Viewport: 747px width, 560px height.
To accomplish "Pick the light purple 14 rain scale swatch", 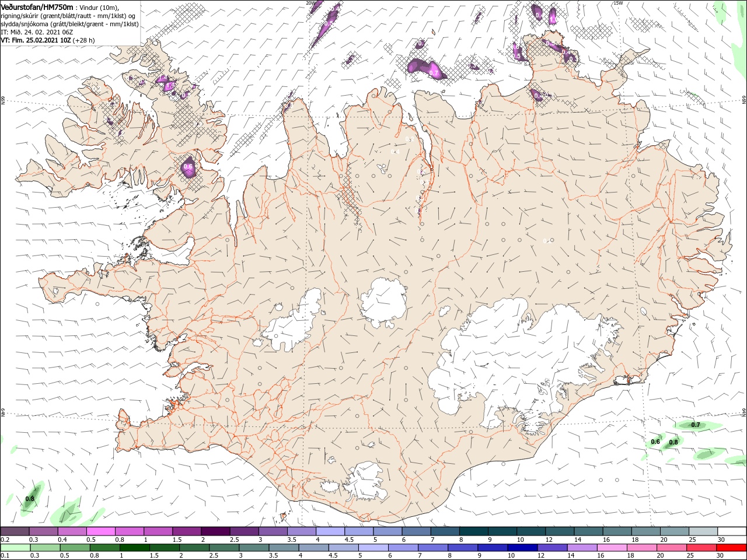I will click(582, 547).
